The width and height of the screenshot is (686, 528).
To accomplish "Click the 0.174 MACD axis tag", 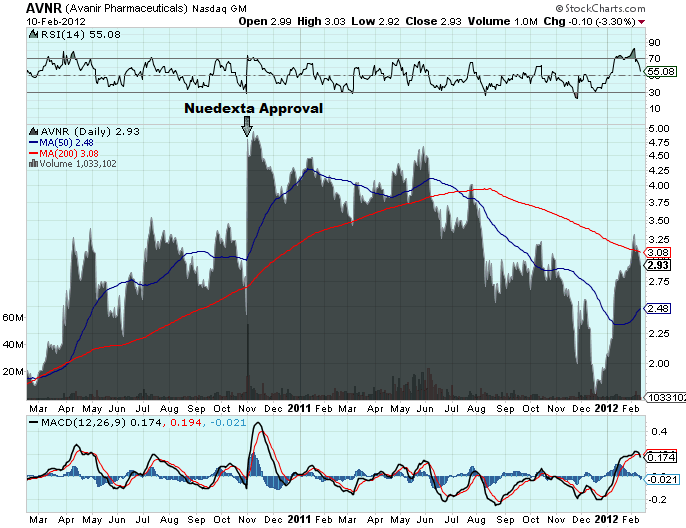I will pos(661,457).
